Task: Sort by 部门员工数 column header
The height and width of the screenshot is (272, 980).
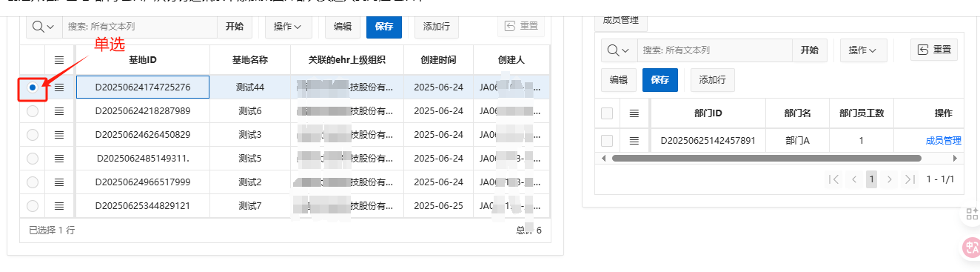Action: coord(862,113)
